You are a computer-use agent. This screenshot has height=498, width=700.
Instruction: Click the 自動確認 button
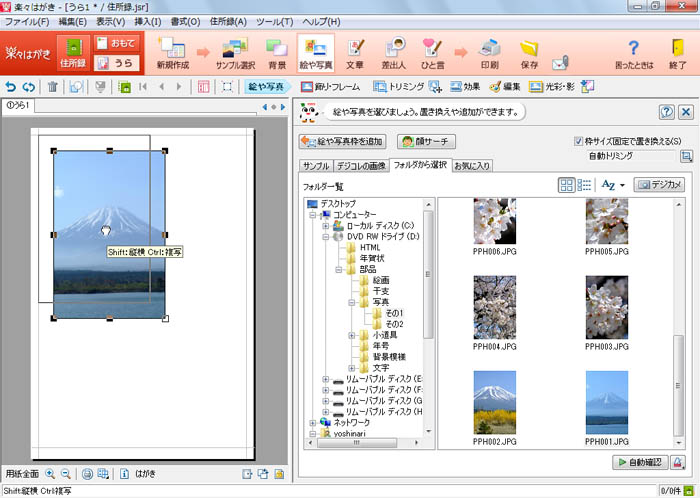click(x=638, y=461)
